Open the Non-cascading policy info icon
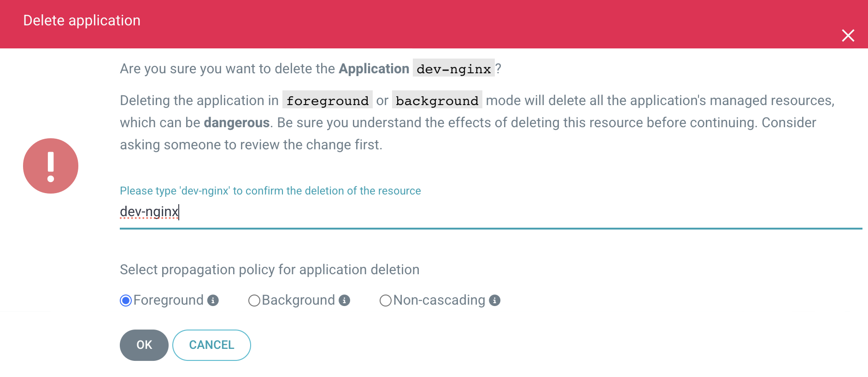Viewport: 868px width, 377px height. (x=494, y=300)
